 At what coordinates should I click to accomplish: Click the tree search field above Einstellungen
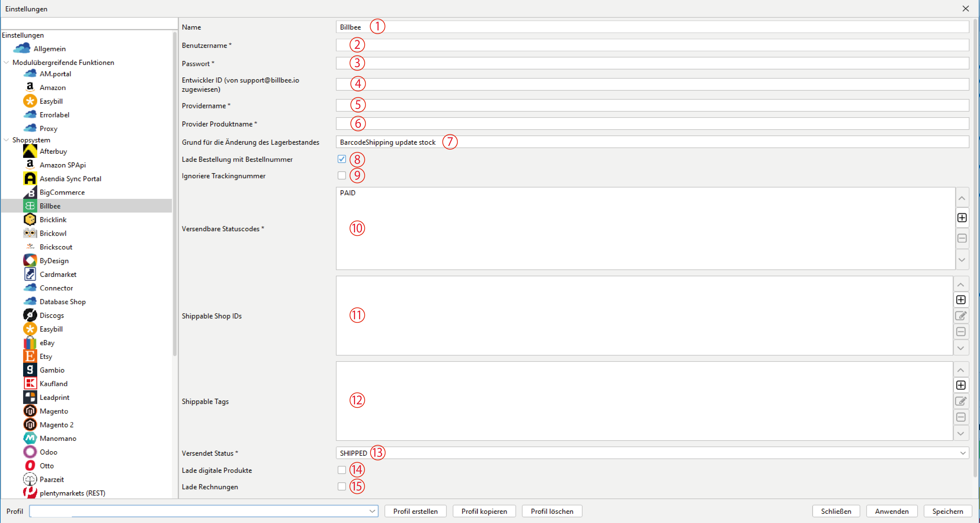point(89,24)
